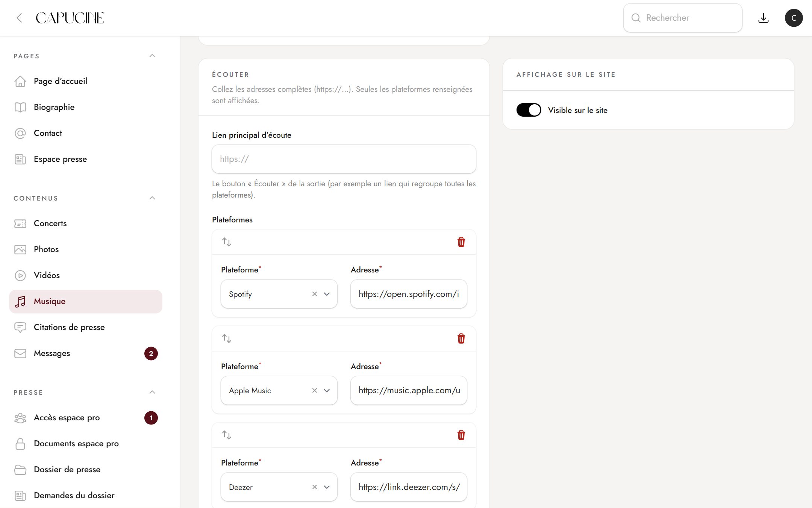812x508 pixels.
Task: Focus the Rechercher search field
Action: [x=683, y=18]
